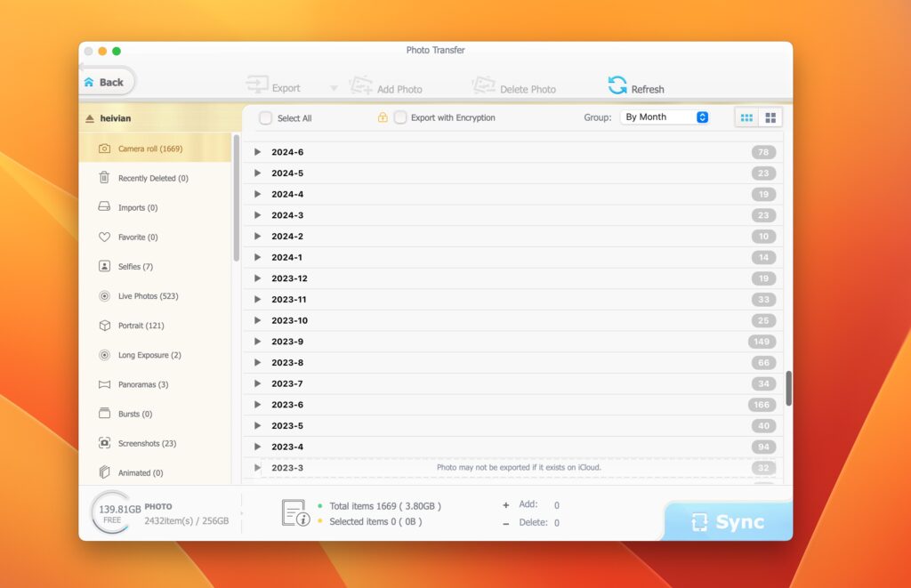Expand the 2024-6 photo group
The height and width of the screenshot is (588, 911).
(258, 151)
